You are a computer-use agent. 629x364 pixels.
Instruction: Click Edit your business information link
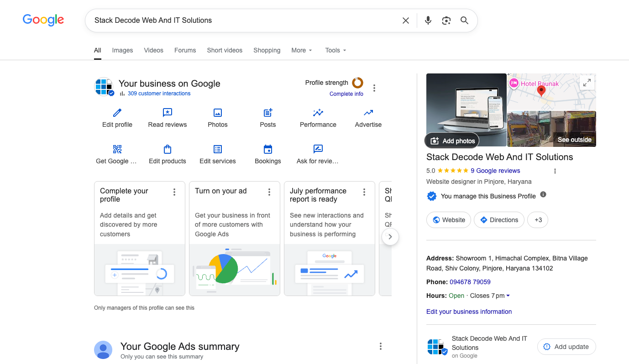pyautogui.click(x=469, y=312)
